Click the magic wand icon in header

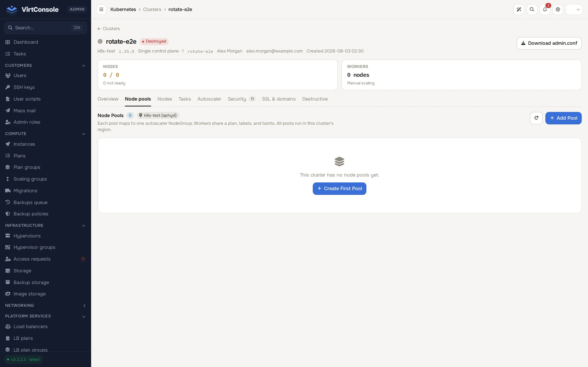pyautogui.click(x=519, y=10)
